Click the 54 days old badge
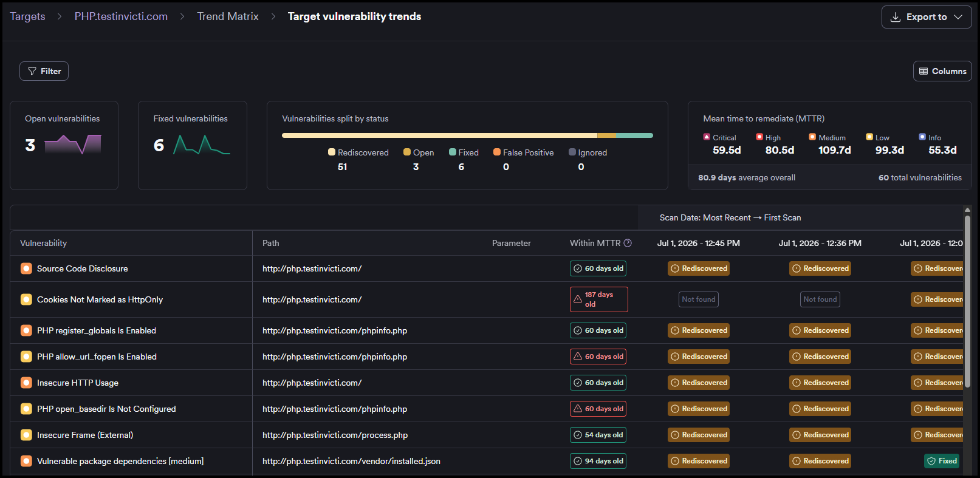The height and width of the screenshot is (478, 980). pyautogui.click(x=598, y=435)
